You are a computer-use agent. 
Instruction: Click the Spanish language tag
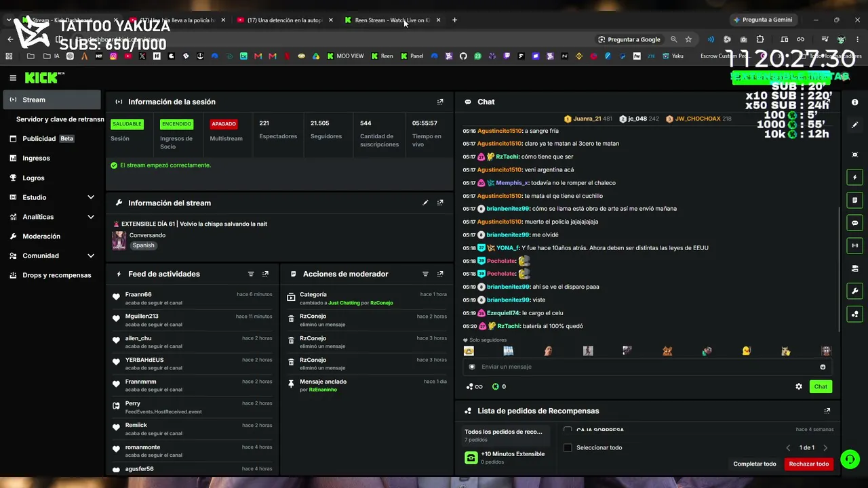click(143, 245)
